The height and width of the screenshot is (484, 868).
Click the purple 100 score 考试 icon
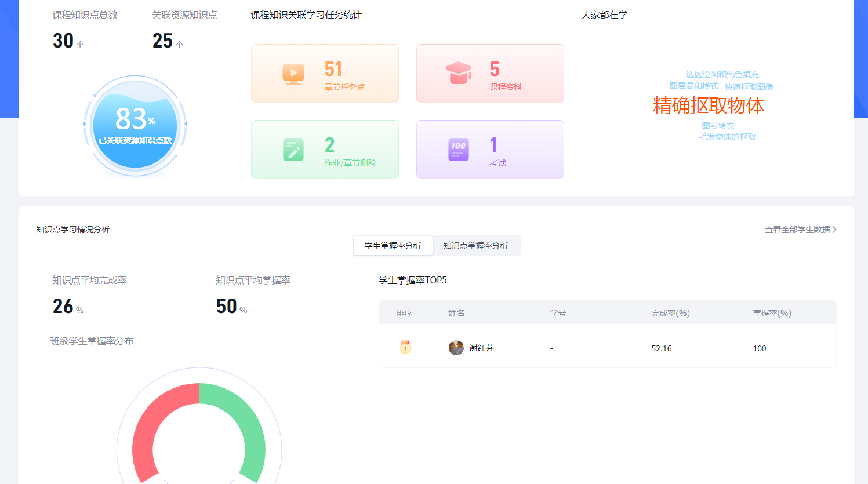(458, 150)
